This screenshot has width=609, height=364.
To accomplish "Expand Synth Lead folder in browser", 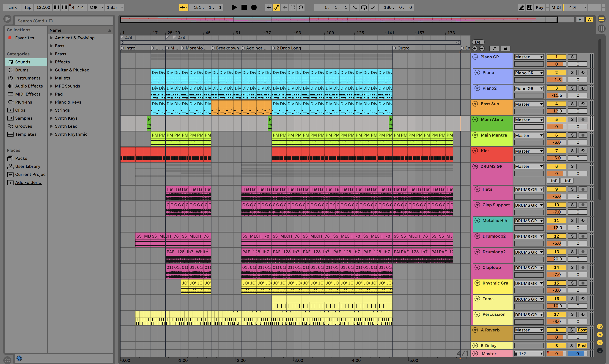I will click(52, 126).
